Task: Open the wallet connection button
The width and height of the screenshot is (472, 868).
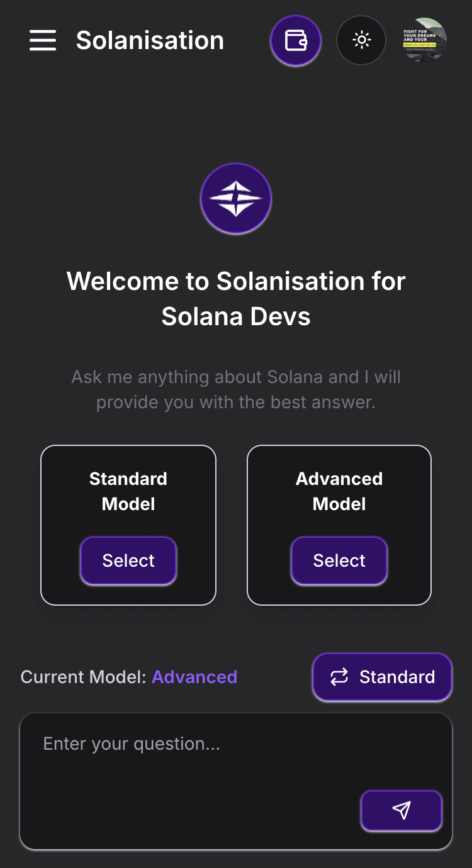Action: click(x=296, y=41)
